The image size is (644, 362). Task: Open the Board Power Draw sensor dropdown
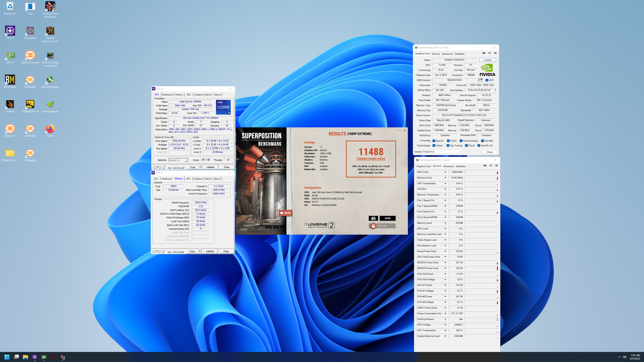click(x=445, y=251)
